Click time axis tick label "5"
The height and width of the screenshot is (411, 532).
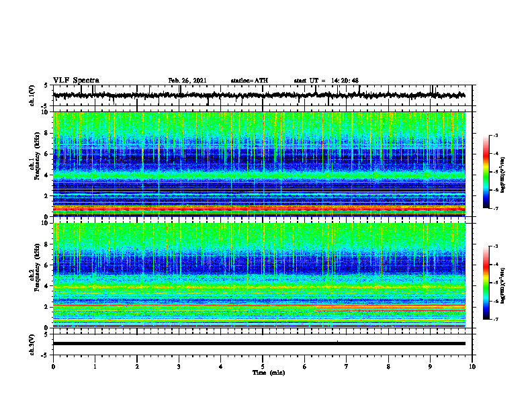(263, 367)
